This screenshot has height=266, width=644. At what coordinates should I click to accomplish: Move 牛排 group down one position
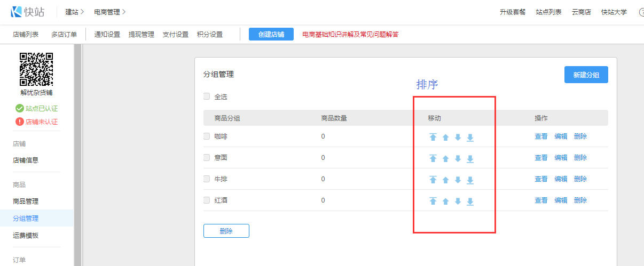[x=458, y=180]
